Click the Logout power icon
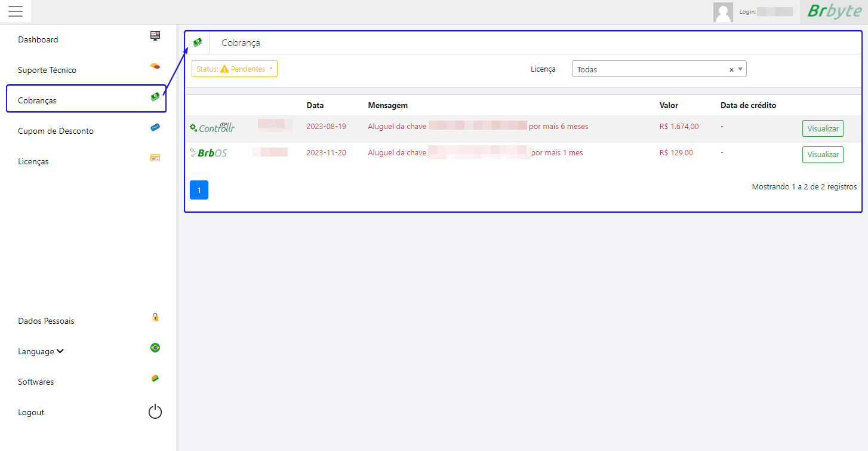Image resolution: width=868 pixels, height=451 pixels. pyautogui.click(x=155, y=412)
